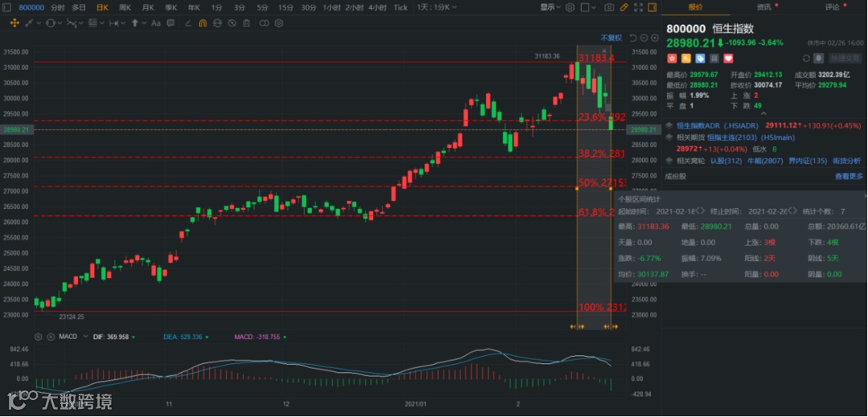Expand the up arrow marker dropdown chevron
The height and width of the screenshot is (417, 868).
[144, 23]
